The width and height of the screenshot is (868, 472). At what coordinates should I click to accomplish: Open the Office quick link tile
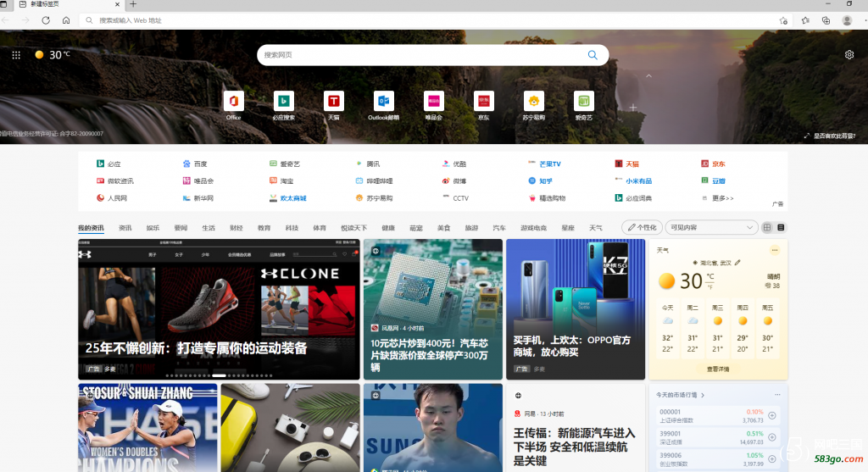234,102
